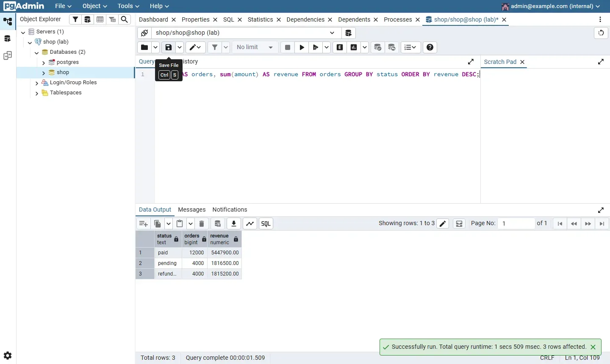Click the Open File folder icon

(144, 47)
